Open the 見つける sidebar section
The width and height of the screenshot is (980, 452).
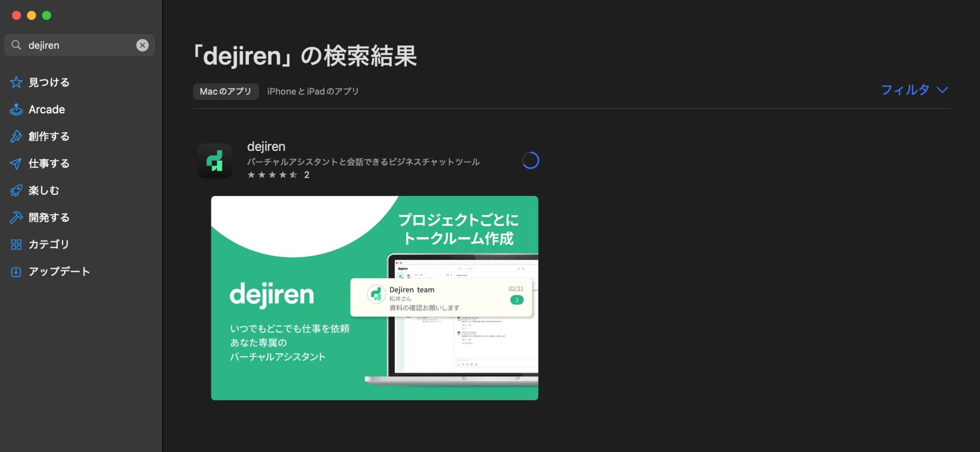pyautogui.click(x=49, y=82)
